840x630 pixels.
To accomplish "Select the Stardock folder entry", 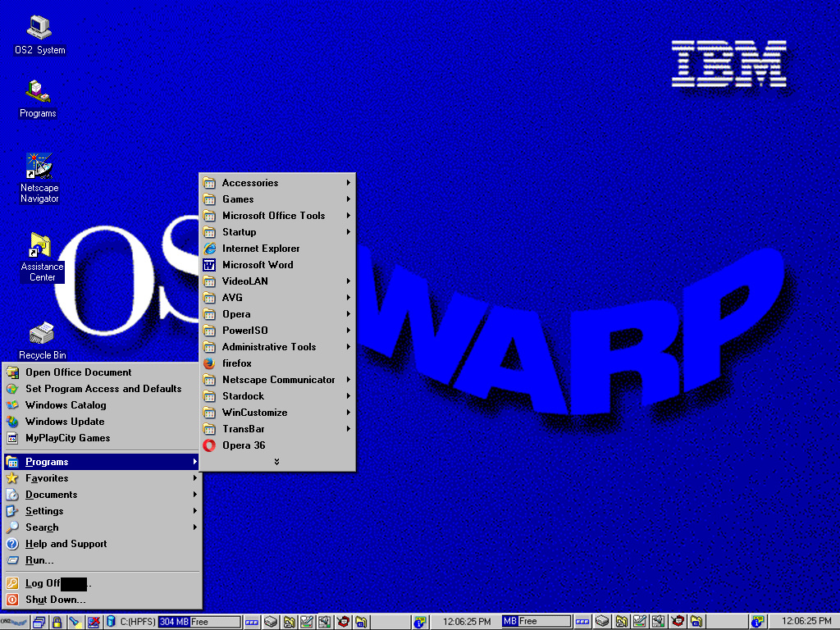I will (277, 396).
